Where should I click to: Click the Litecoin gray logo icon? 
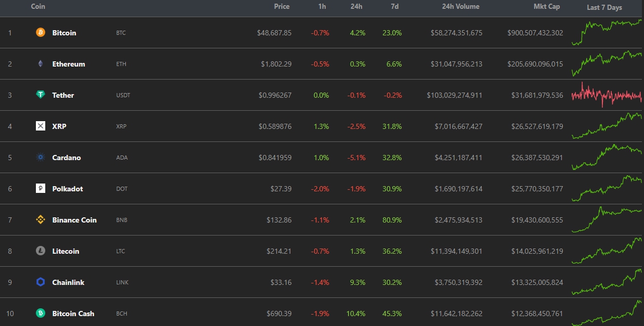(41, 251)
